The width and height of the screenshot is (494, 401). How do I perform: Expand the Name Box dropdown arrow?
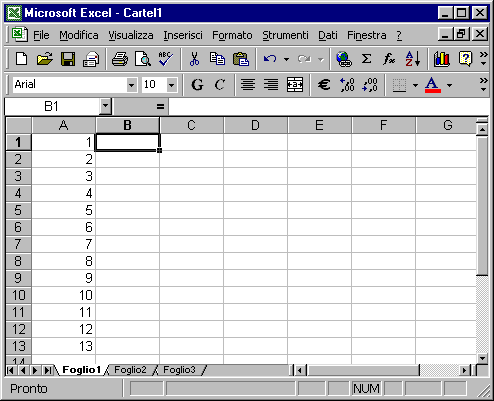coord(105,106)
